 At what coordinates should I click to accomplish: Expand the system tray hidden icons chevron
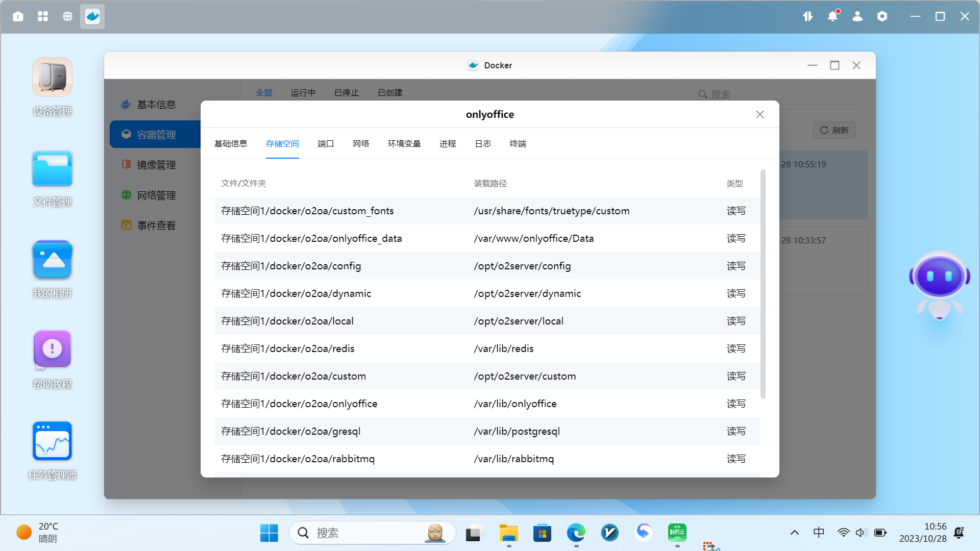(795, 533)
